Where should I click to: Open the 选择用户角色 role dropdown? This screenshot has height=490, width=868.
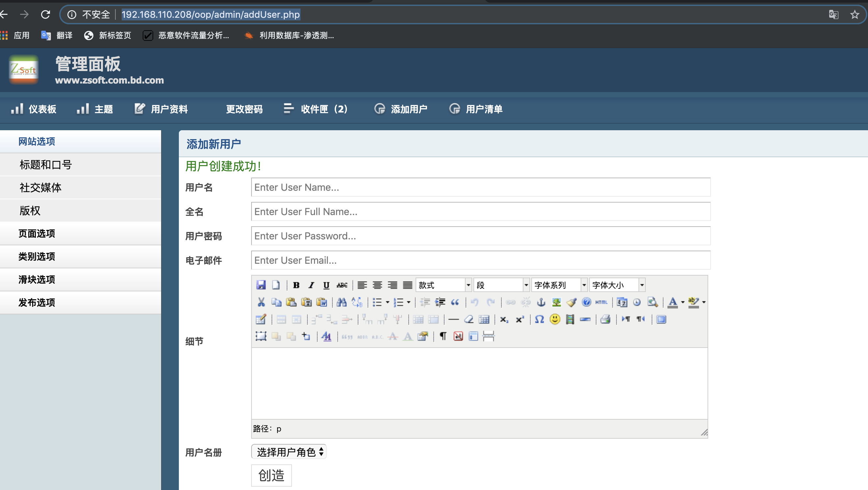pyautogui.click(x=289, y=452)
